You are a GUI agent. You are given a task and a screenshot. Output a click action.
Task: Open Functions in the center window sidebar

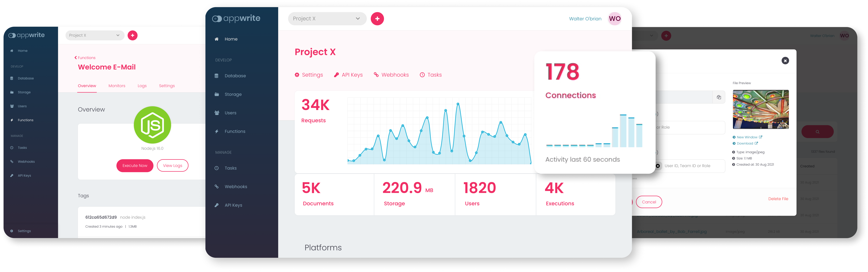tap(235, 131)
